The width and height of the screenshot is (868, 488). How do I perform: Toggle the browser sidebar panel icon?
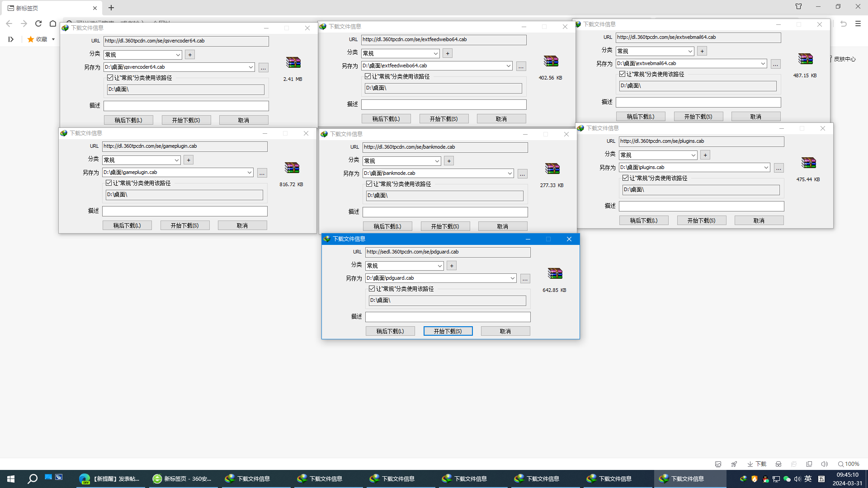11,39
